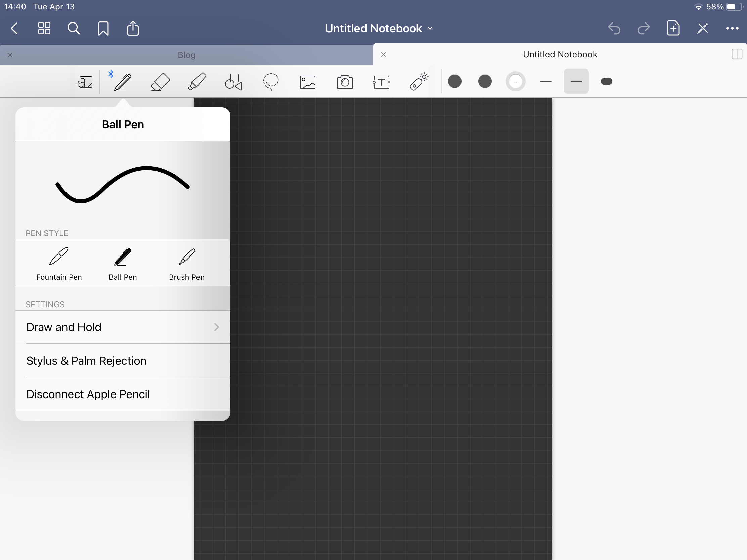
Task: Activate the Lasso selection tool
Action: 270,82
